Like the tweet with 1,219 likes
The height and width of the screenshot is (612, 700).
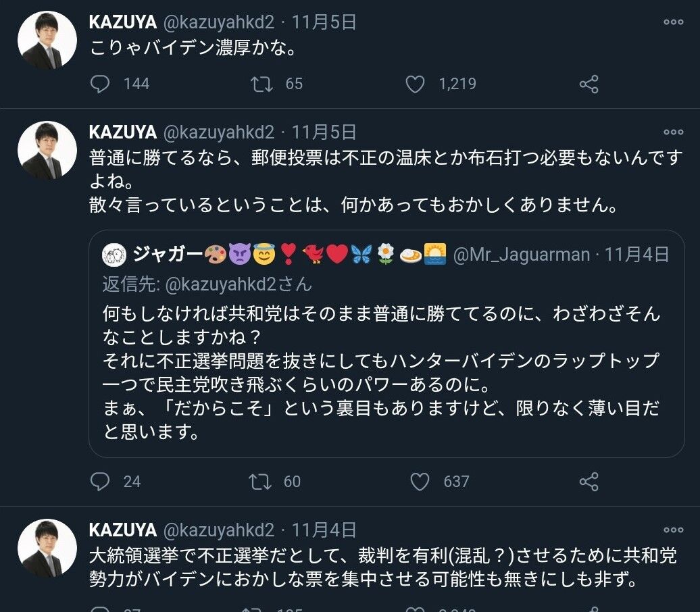(415, 84)
